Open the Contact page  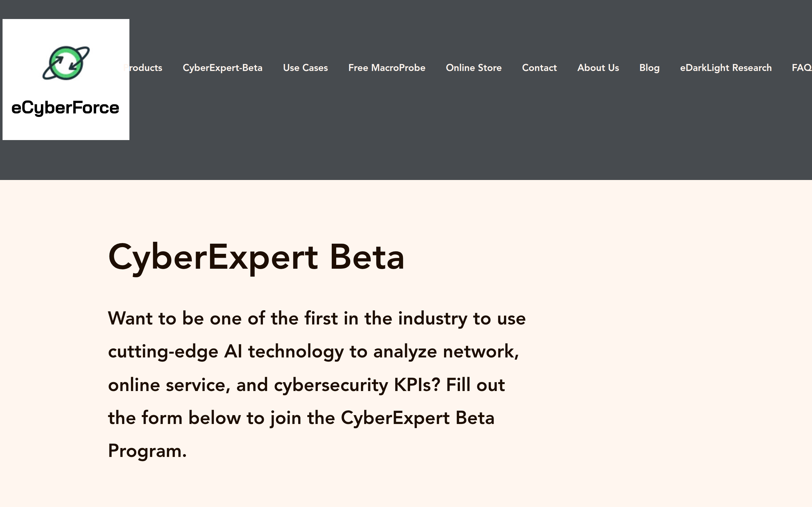click(x=539, y=68)
